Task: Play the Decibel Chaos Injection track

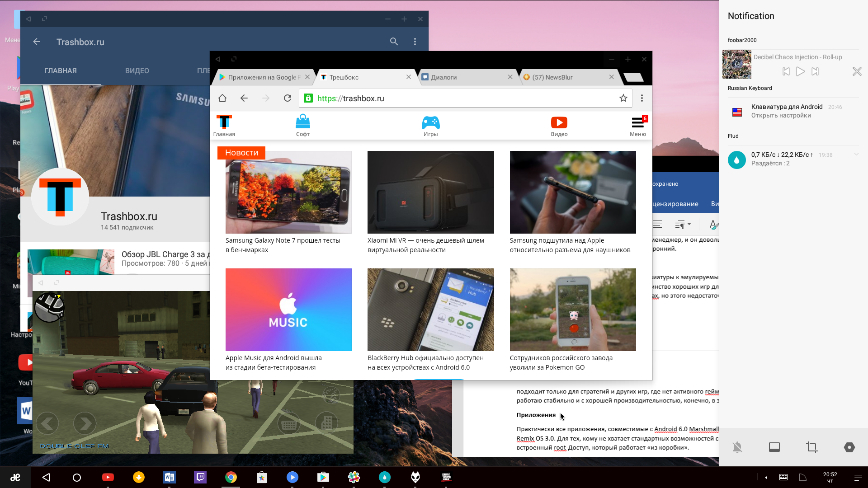Action: [801, 71]
